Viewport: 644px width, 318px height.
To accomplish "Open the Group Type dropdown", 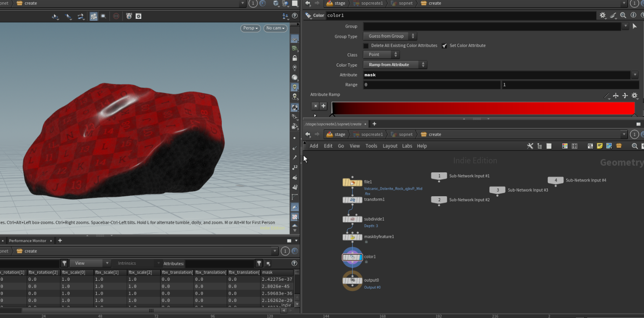I will (x=390, y=36).
